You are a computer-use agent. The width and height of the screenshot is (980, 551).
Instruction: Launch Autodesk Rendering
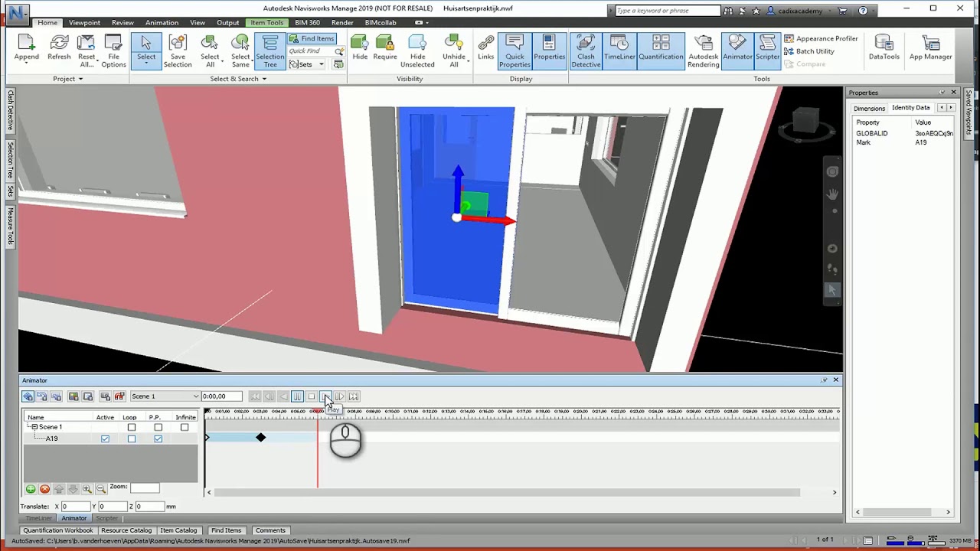coord(703,51)
